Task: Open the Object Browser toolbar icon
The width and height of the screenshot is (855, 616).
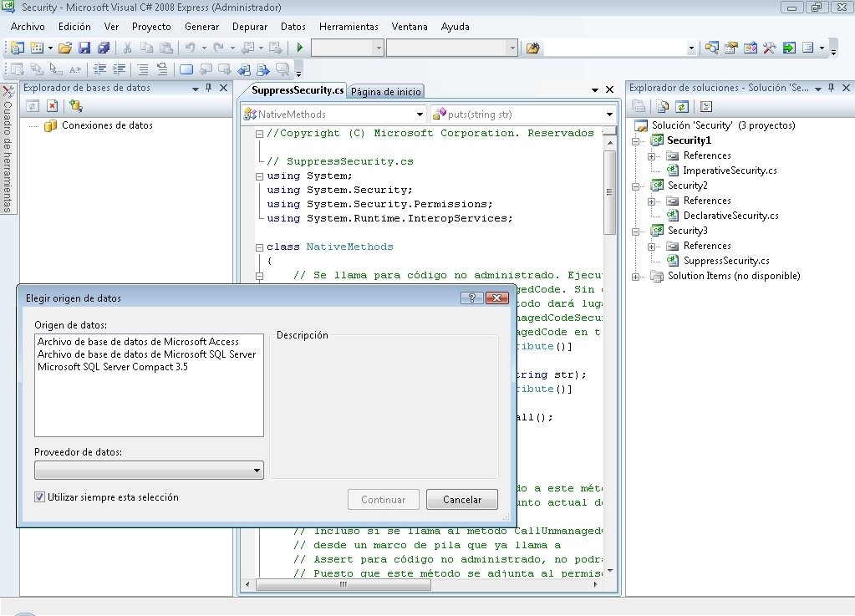Action: pos(751,48)
